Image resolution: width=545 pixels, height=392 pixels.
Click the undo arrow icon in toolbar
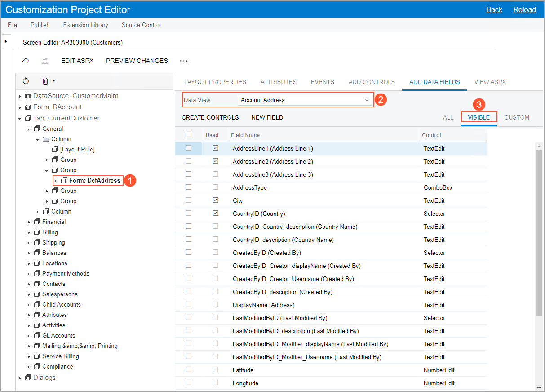click(x=26, y=61)
